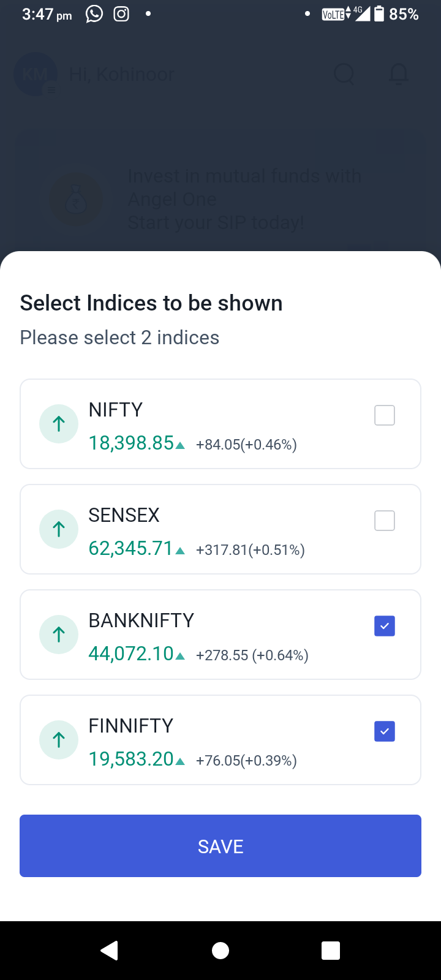Uncheck the FINNIFTY index checkbox
Image resolution: width=441 pixels, height=980 pixels.
click(385, 731)
